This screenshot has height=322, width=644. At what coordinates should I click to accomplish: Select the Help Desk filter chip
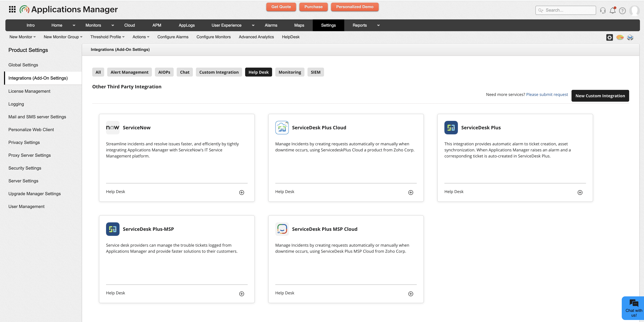[258, 72]
